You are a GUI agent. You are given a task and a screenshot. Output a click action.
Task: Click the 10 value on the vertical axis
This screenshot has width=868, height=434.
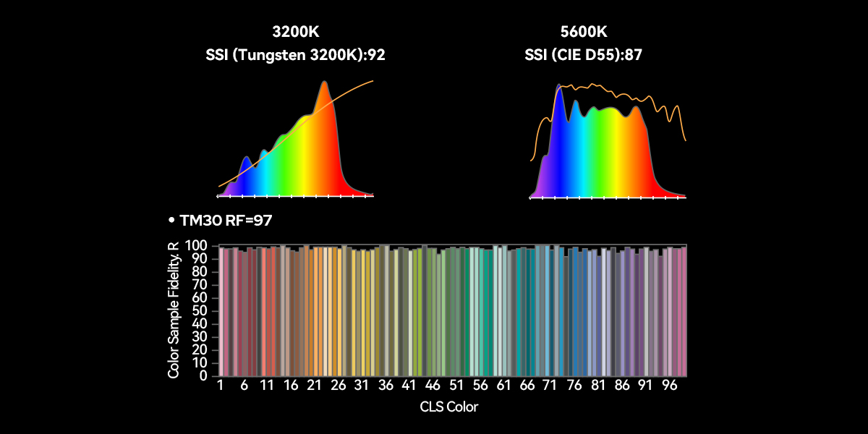200,363
